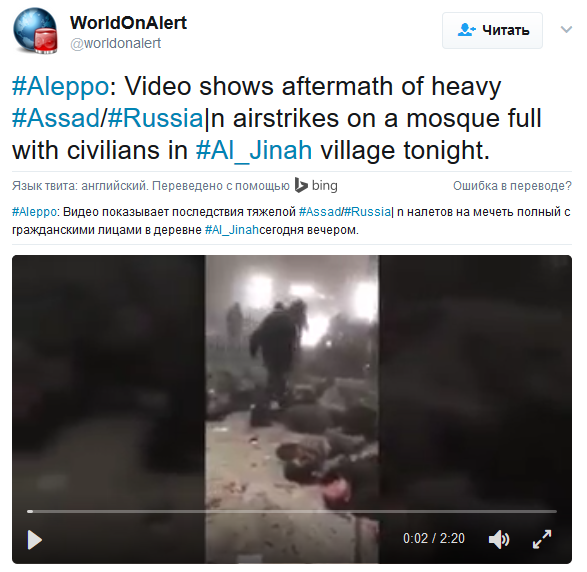Follow via the Читать button
This screenshot has width=587, height=572.
click(492, 30)
